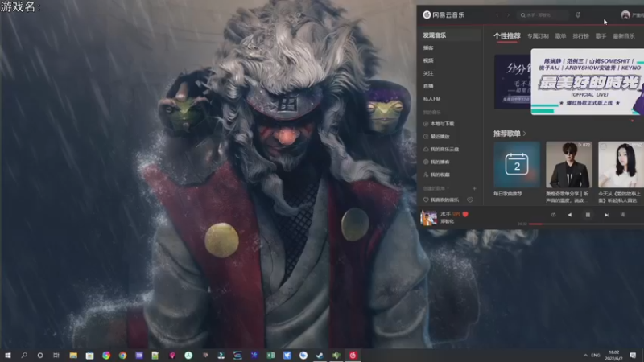Switch to the 歌单 tab
Image resolution: width=644 pixels, height=362 pixels.
pos(560,36)
